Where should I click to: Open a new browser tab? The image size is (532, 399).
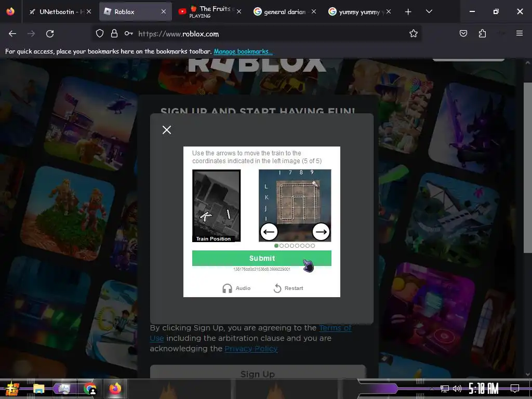[408, 12]
